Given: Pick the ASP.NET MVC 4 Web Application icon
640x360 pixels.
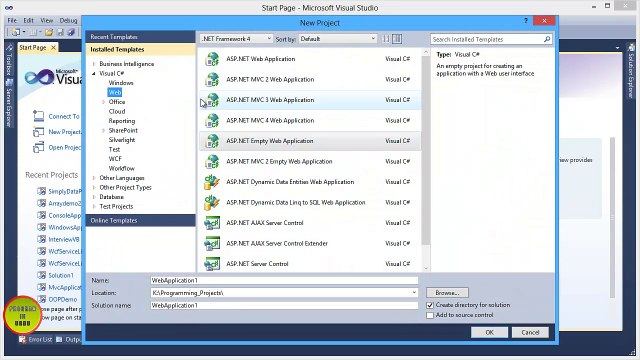Looking at the screenshot, I should [x=212, y=121].
